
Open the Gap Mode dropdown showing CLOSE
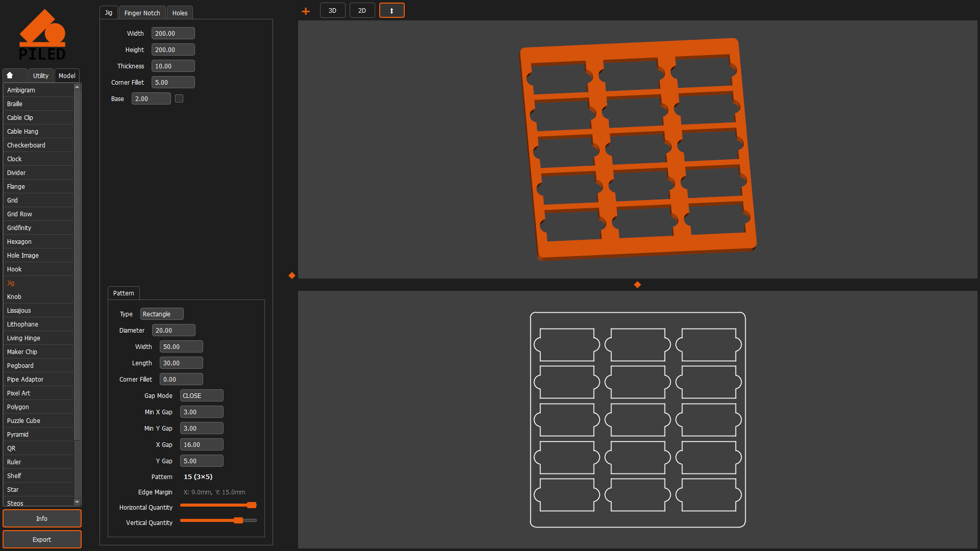click(201, 395)
